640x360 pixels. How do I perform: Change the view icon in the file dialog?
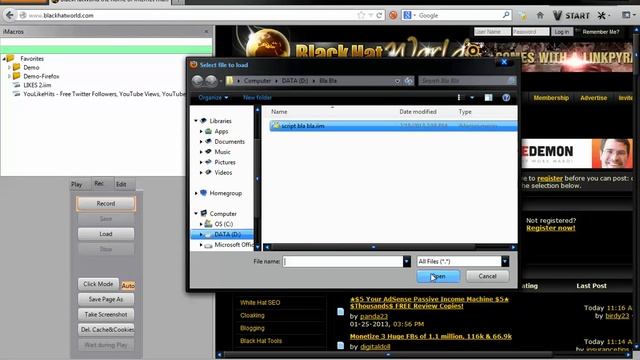click(x=460, y=98)
